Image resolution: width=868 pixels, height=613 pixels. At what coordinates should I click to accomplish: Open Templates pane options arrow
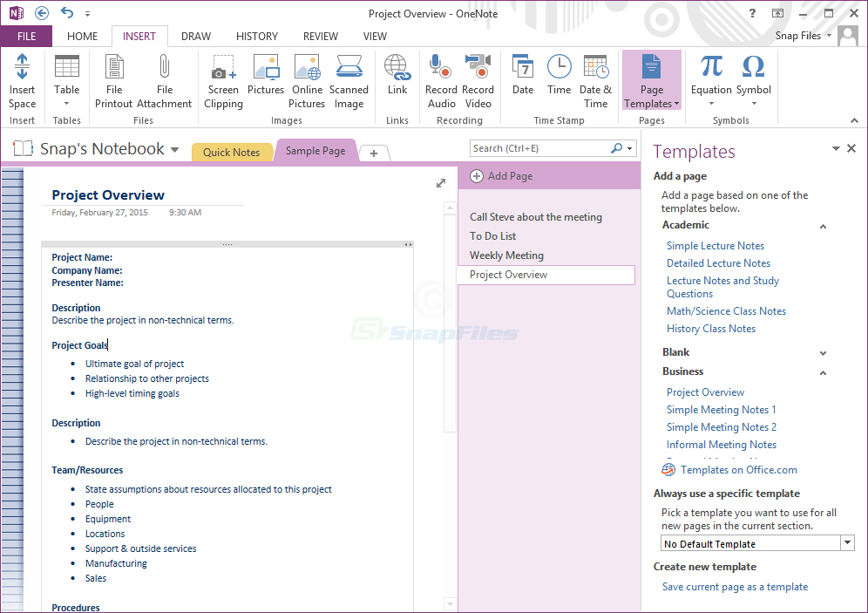coord(836,148)
